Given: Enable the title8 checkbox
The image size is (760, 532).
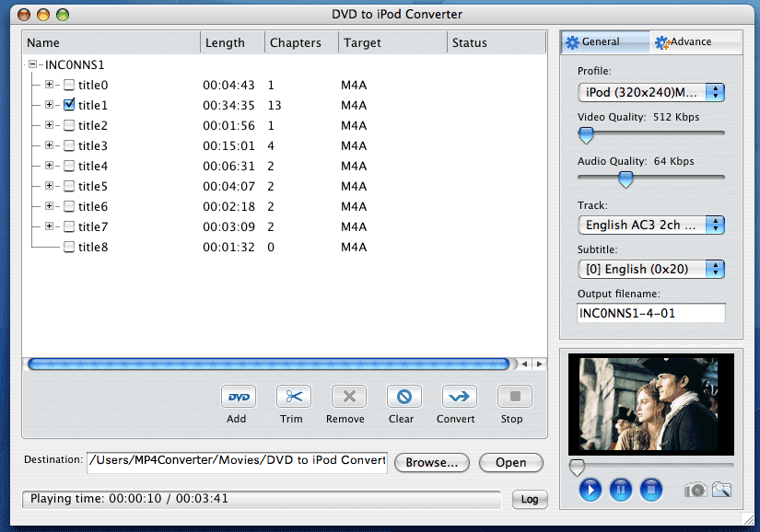Looking at the screenshot, I should pos(69,247).
